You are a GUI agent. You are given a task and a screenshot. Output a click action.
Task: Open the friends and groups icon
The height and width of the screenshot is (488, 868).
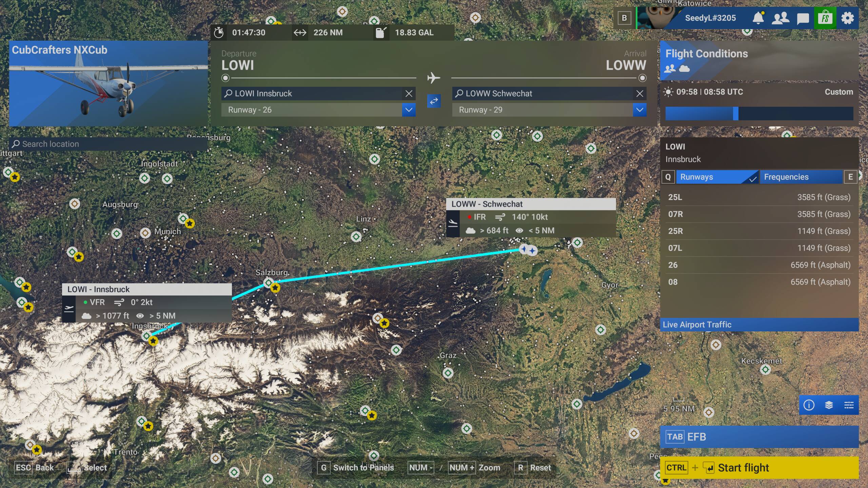tap(780, 18)
